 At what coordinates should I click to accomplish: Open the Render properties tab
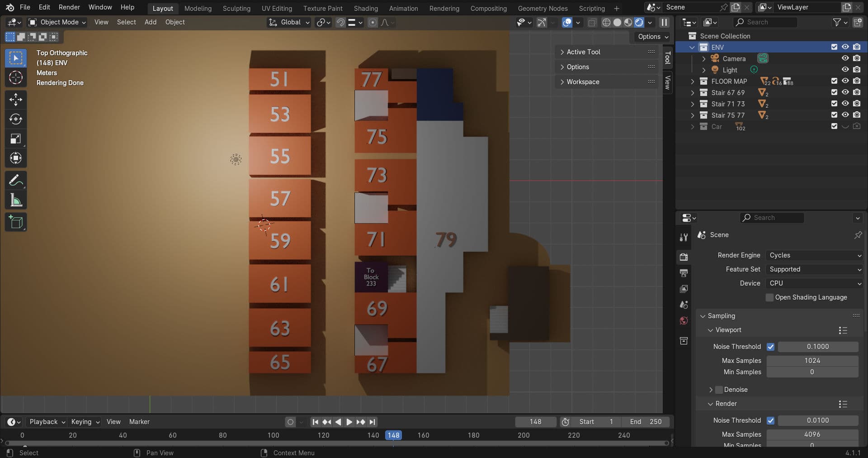pos(684,257)
